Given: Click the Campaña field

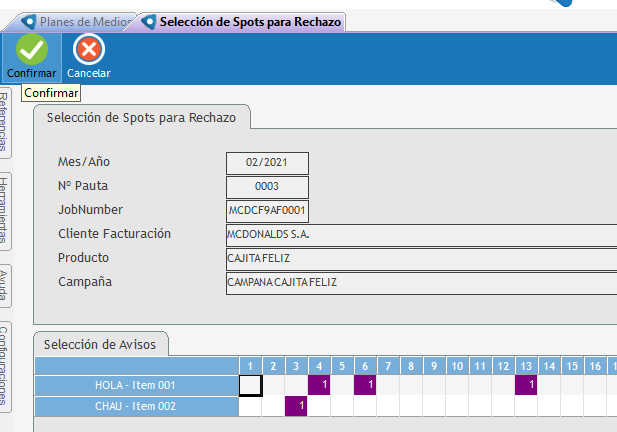Looking at the screenshot, I should [x=420, y=282].
